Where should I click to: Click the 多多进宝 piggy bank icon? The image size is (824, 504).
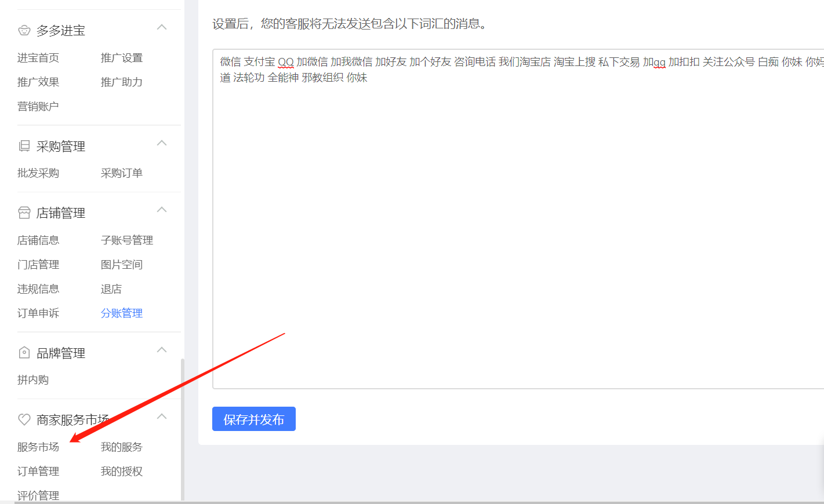(x=24, y=30)
